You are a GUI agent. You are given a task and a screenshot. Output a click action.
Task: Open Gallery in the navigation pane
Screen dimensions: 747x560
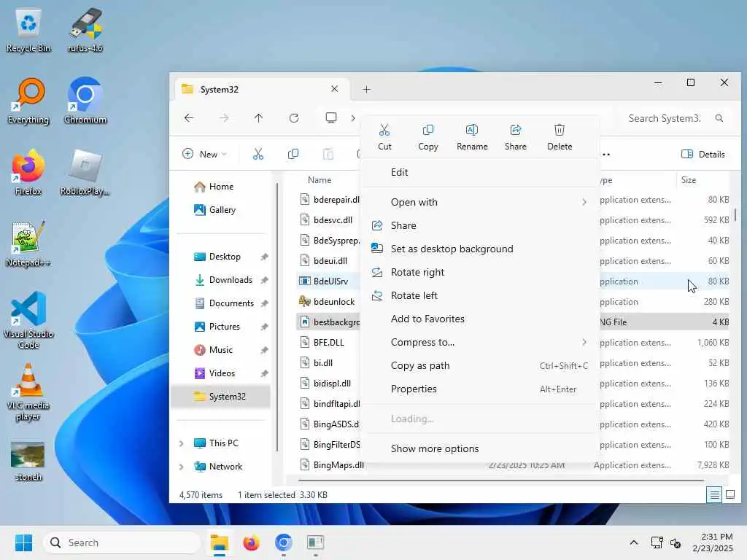click(x=220, y=209)
